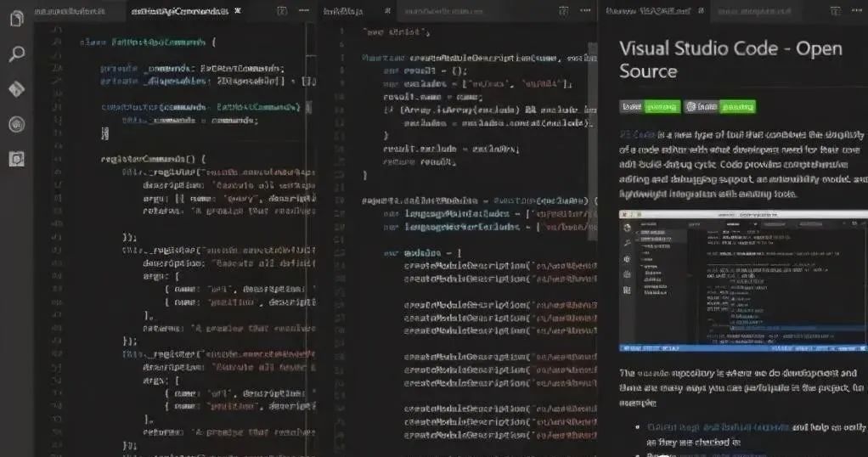Click the scroll overview ruler of the extHostApiCommands.ts editor
Viewport: 868px width, 457px height.
[x=311, y=238]
